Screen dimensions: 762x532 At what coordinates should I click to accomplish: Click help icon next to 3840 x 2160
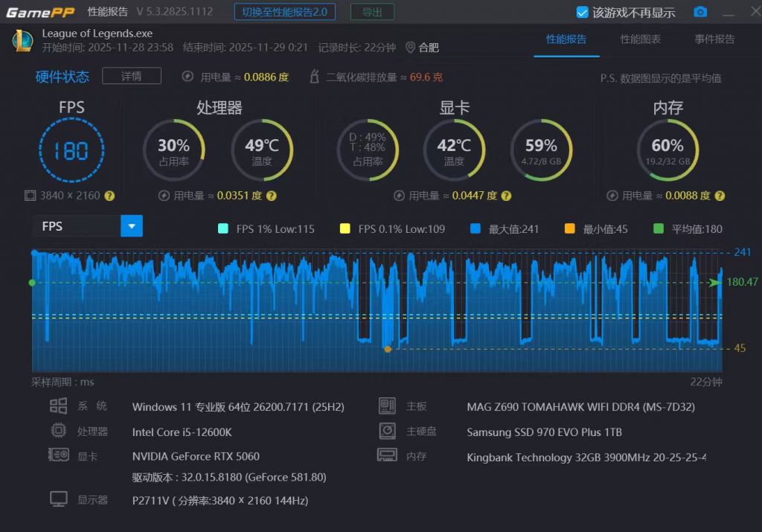[109, 196]
